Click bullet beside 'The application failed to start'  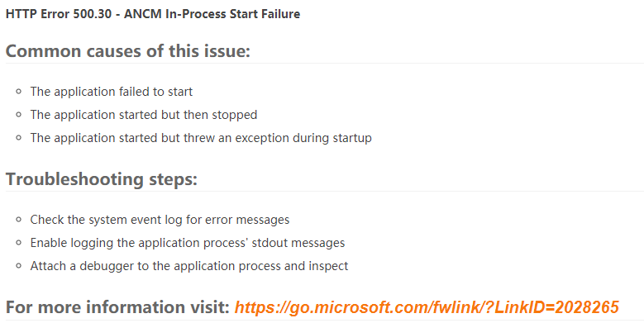(x=18, y=92)
